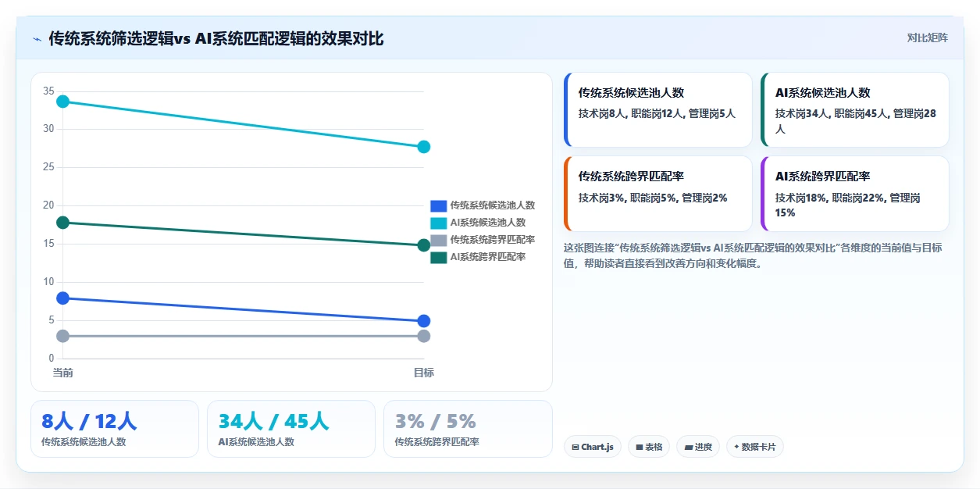Click the 对比矩阵 label in the header

point(928,38)
